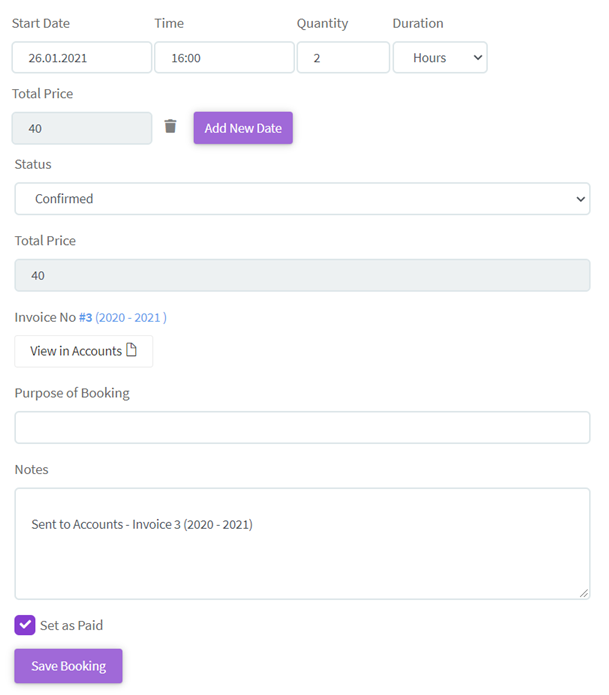This screenshot has height=695, width=609.
Task: Expand the Status dropdown set to Confirmed
Action: click(302, 199)
